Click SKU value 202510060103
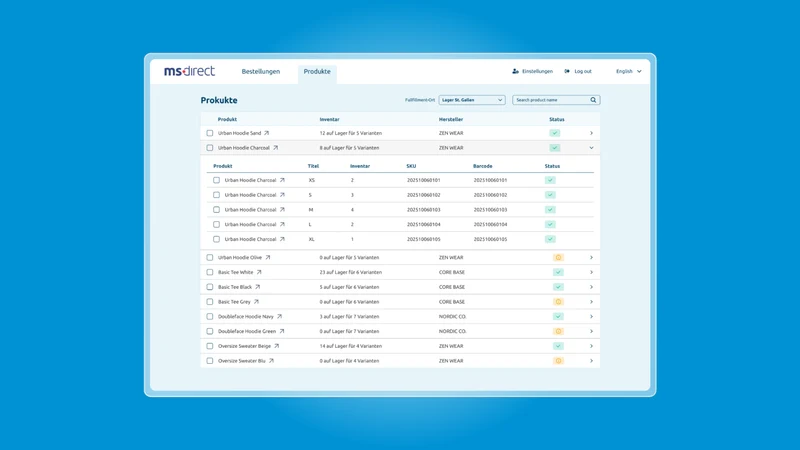The image size is (800, 450). pyautogui.click(x=423, y=210)
